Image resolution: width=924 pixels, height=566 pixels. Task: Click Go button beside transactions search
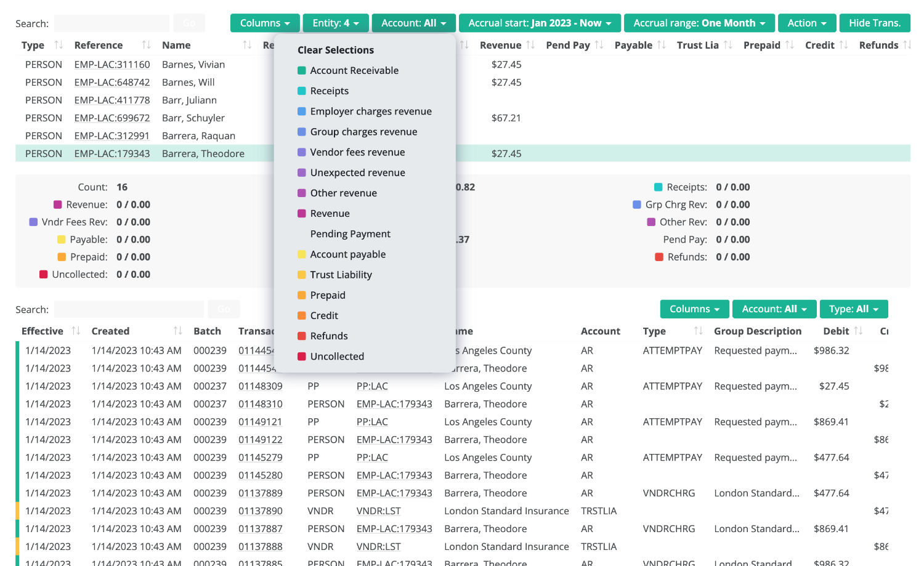click(224, 309)
